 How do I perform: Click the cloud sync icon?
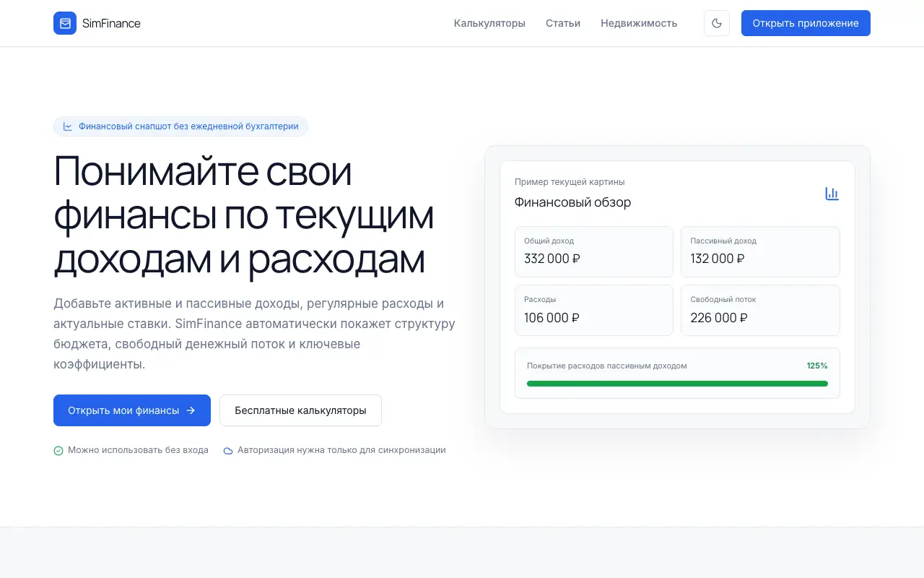point(228,451)
